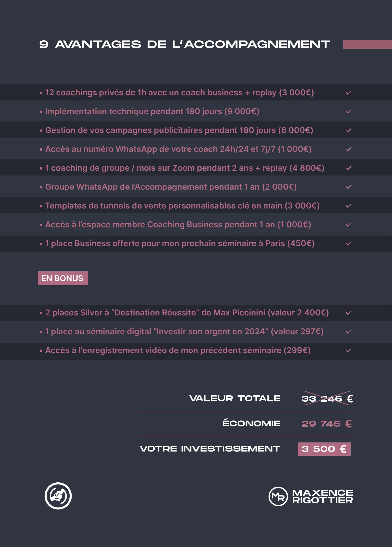This screenshot has width=392, height=547.
Task: Click checkmark beside coaching de groupe Zoom row
Action: pyautogui.click(x=349, y=168)
